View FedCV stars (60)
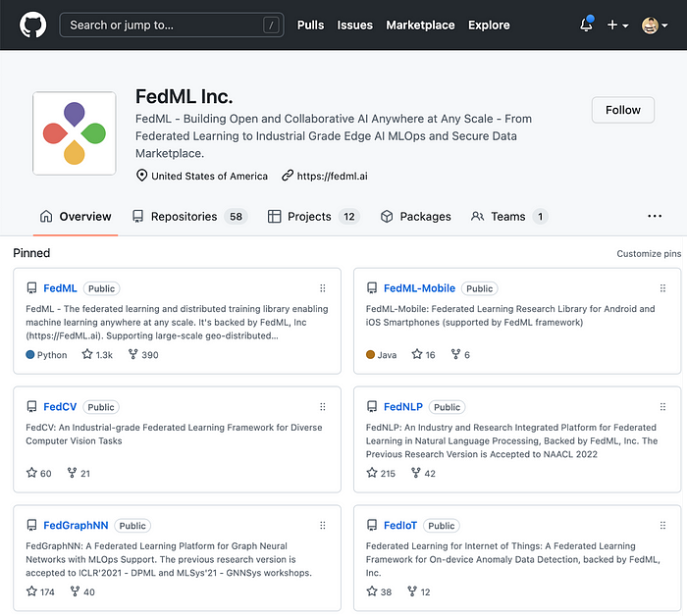Screen dimensions: 687x616 pyautogui.click(x=38, y=473)
